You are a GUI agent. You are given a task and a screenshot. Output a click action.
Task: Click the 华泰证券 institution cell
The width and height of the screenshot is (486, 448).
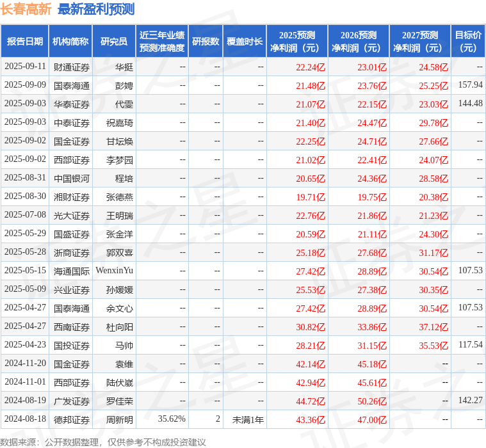click(x=72, y=104)
